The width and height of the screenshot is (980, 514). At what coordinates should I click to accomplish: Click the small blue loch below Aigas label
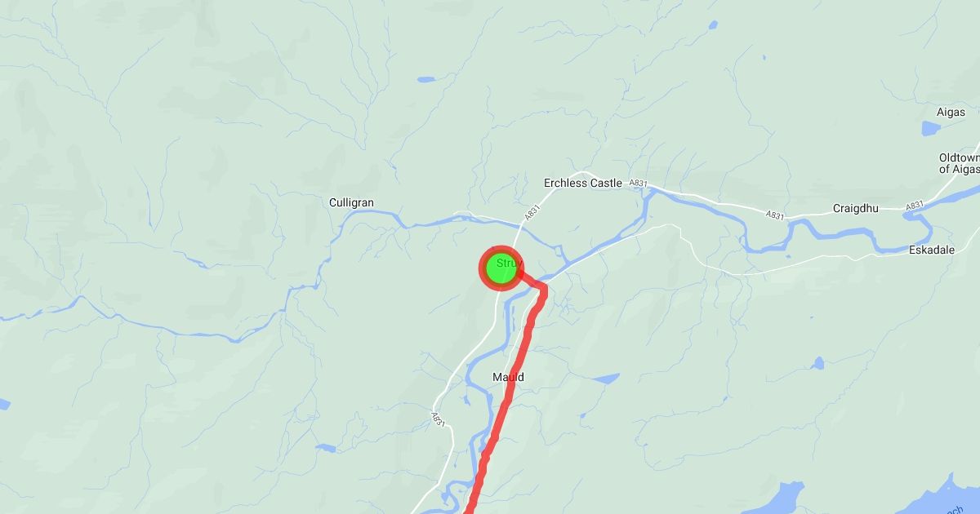pyautogui.click(x=931, y=128)
